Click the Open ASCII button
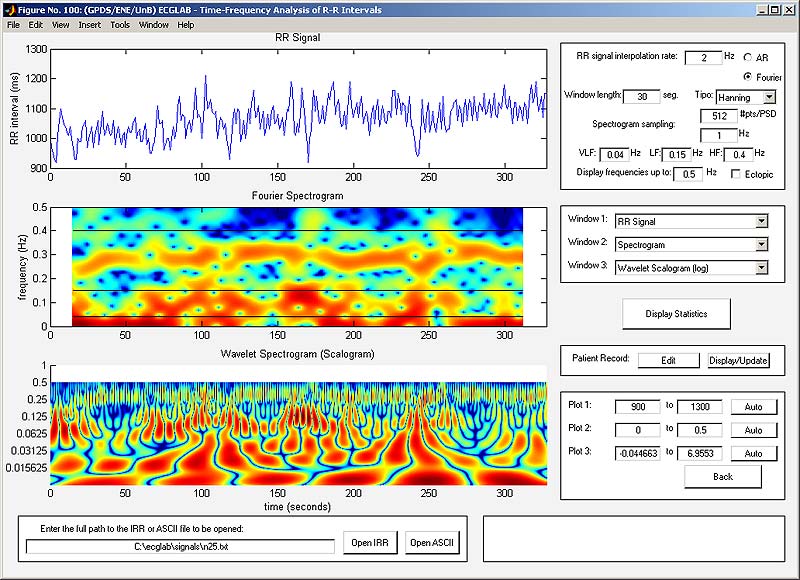This screenshot has width=800, height=580. point(432,543)
